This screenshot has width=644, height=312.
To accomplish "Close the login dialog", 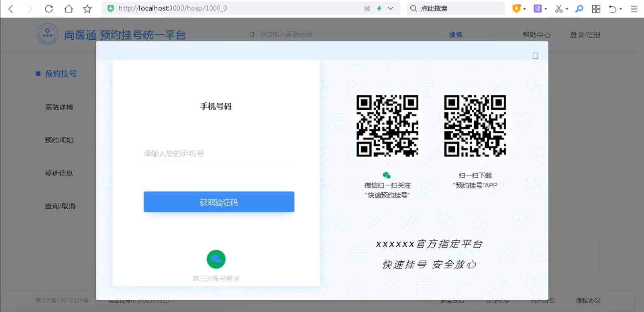I will pyautogui.click(x=535, y=56).
